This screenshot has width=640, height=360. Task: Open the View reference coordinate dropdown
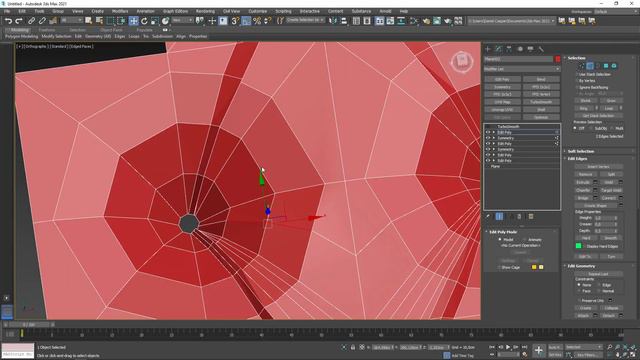point(182,20)
